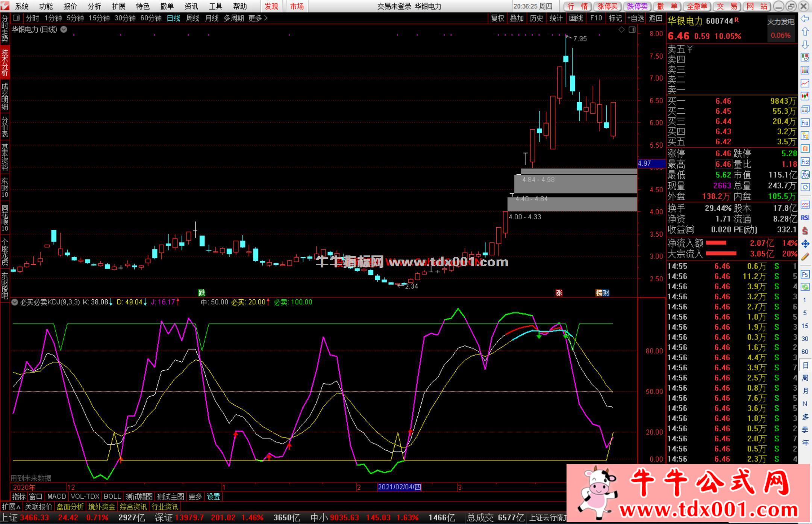Click the +自选 toolbar button
Image resolution: width=812 pixels, height=524 pixels.
pos(636,18)
